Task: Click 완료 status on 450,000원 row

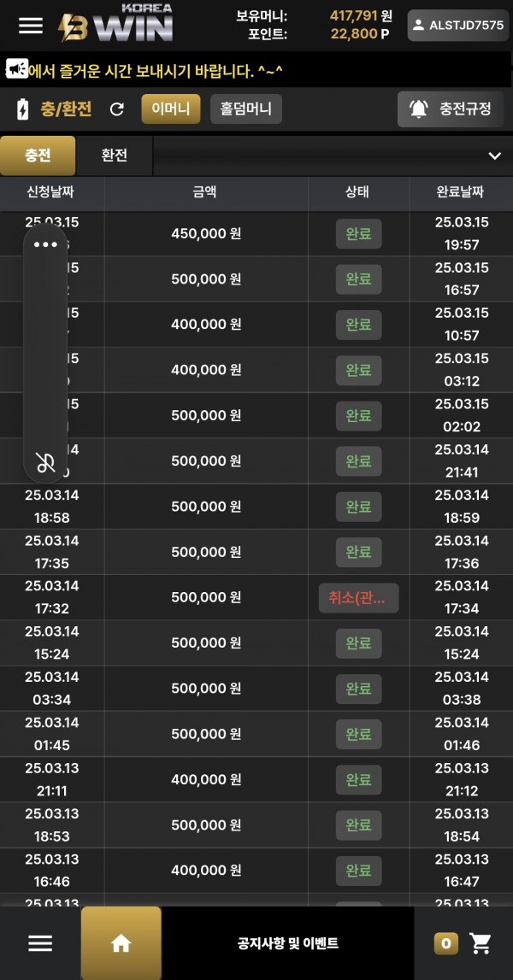Action: pyautogui.click(x=358, y=233)
